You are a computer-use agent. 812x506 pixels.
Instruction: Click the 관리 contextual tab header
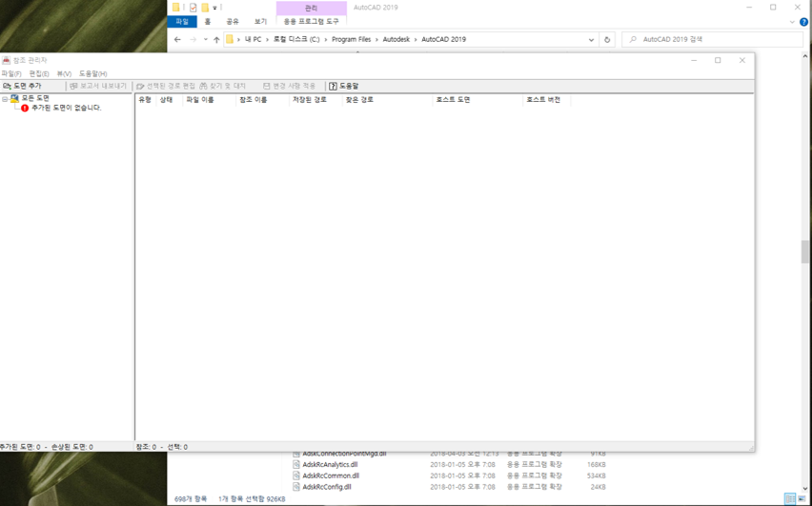click(x=312, y=9)
